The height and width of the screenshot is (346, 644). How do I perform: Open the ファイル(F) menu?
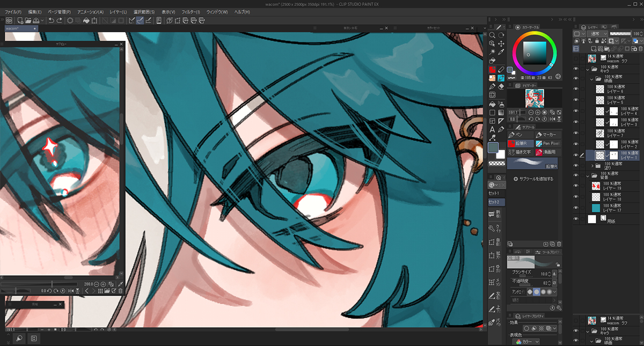point(13,12)
